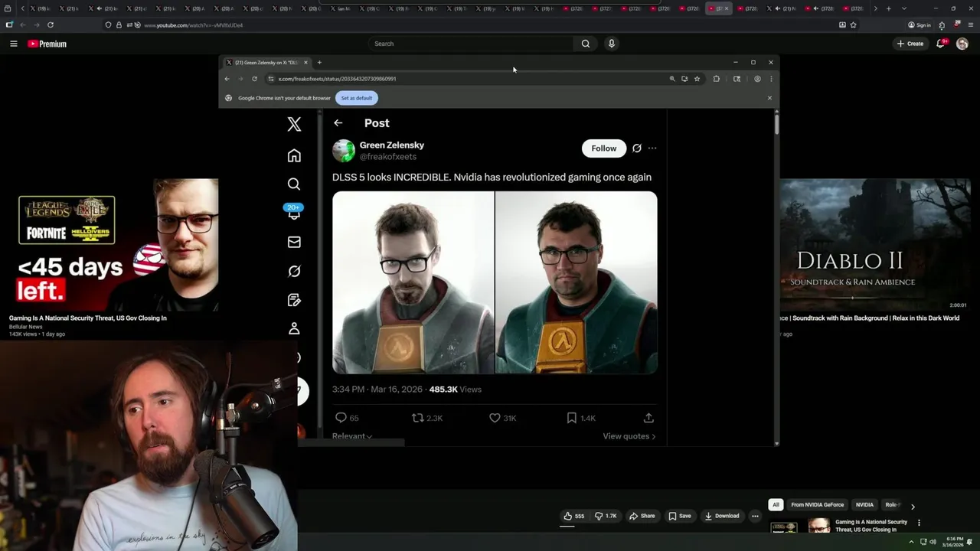
Task: Select the All filter chip
Action: (x=776, y=505)
